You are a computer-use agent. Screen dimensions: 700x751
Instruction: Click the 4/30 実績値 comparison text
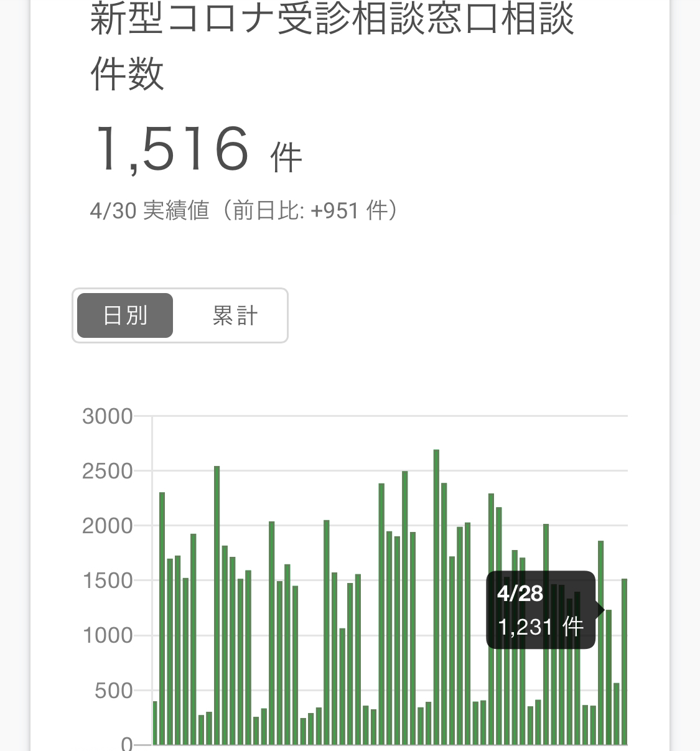tap(244, 210)
